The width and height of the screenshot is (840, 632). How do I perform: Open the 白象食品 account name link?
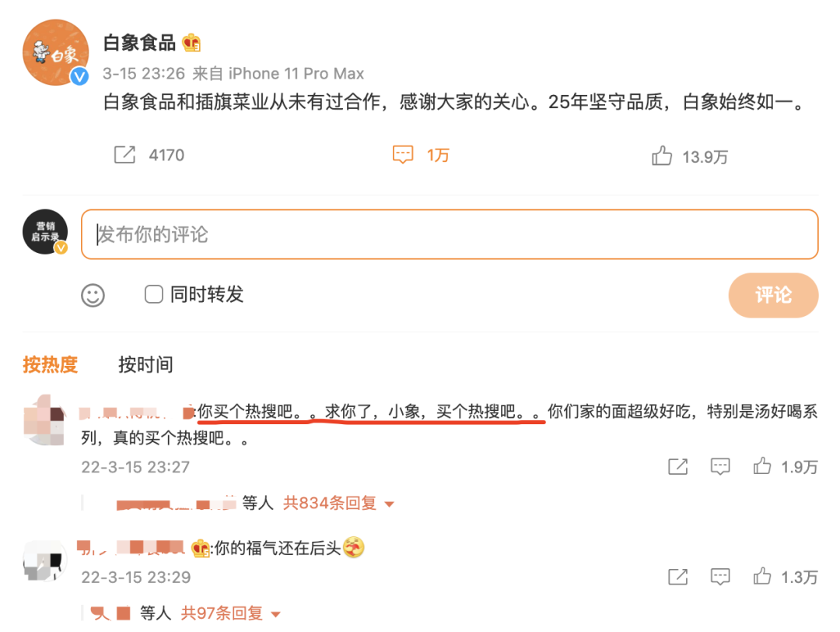tap(140, 43)
